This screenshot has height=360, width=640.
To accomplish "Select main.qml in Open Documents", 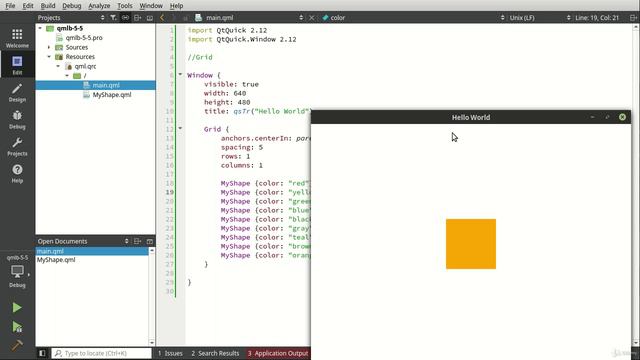I will pyautogui.click(x=92, y=251).
